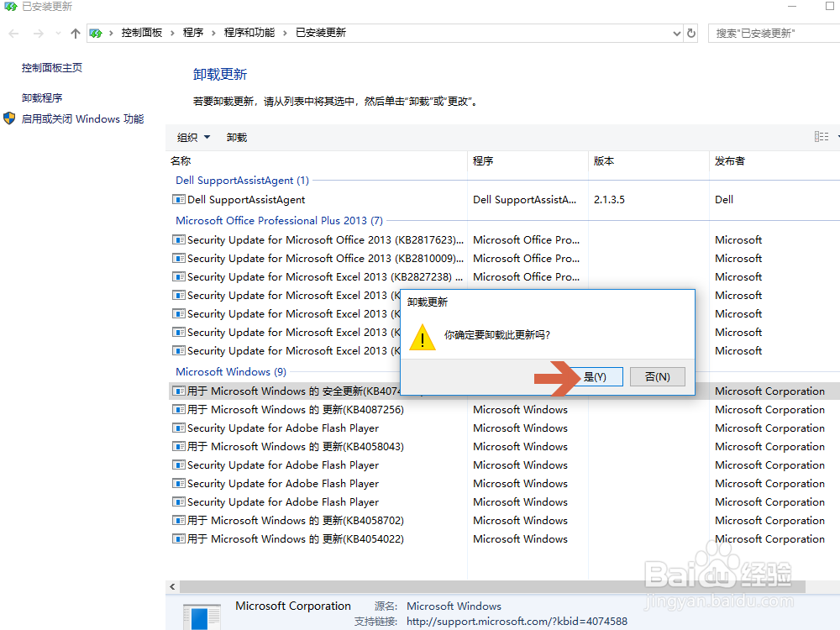Open the Organize (组织) dropdown menu
Viewport: 840px width, 630px height.
[193, 138]
